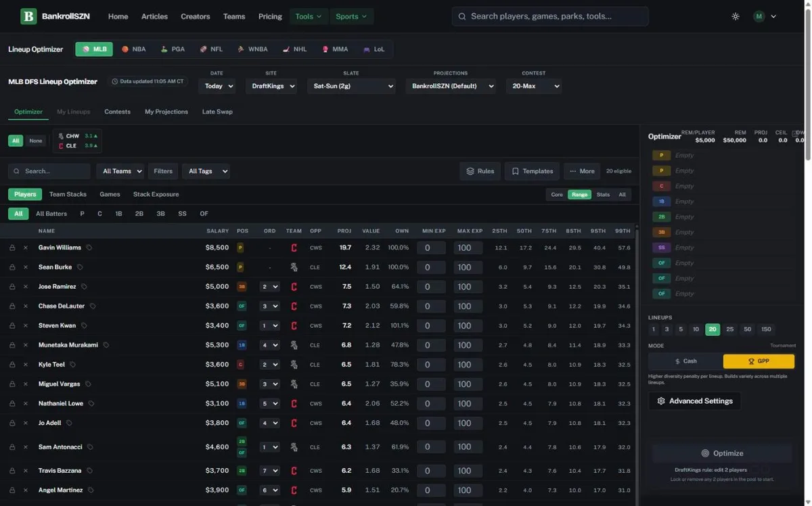
Task: Lock Miguel Vargas using the lock icon
Action: tap(12, 384)
